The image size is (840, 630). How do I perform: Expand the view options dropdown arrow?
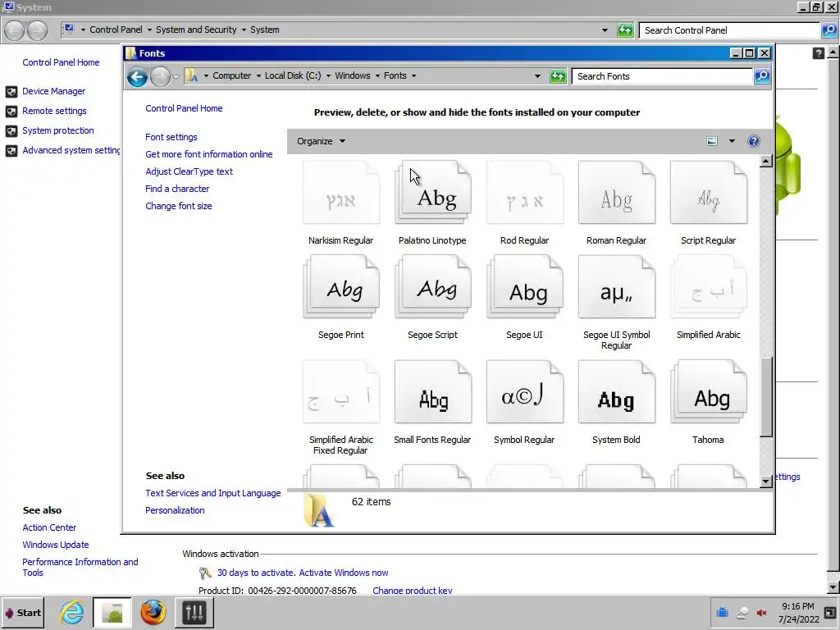tap(732, 141)
